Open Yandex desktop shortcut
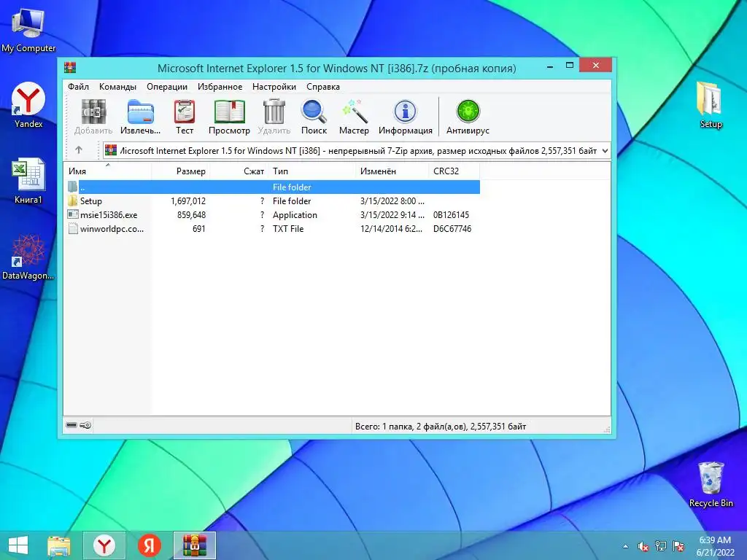 [x=28, y=105]
